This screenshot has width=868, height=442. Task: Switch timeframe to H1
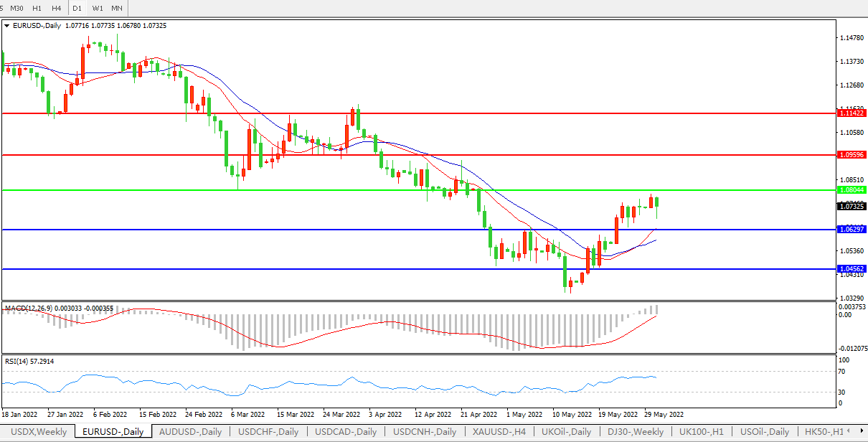click(x=37, y=8)
